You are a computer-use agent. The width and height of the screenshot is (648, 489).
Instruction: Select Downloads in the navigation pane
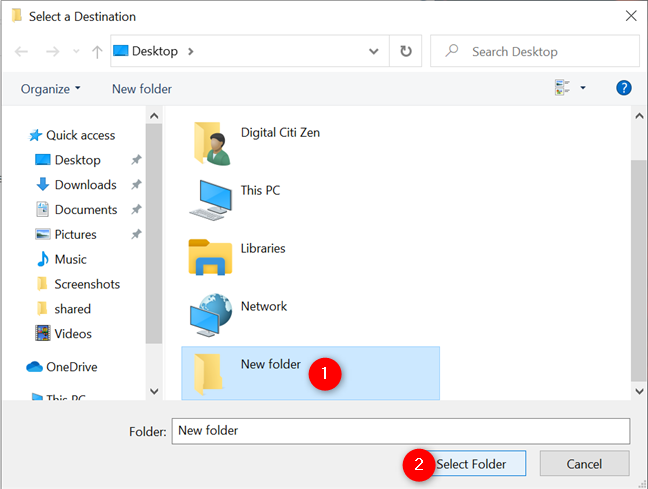coord(85,185)
